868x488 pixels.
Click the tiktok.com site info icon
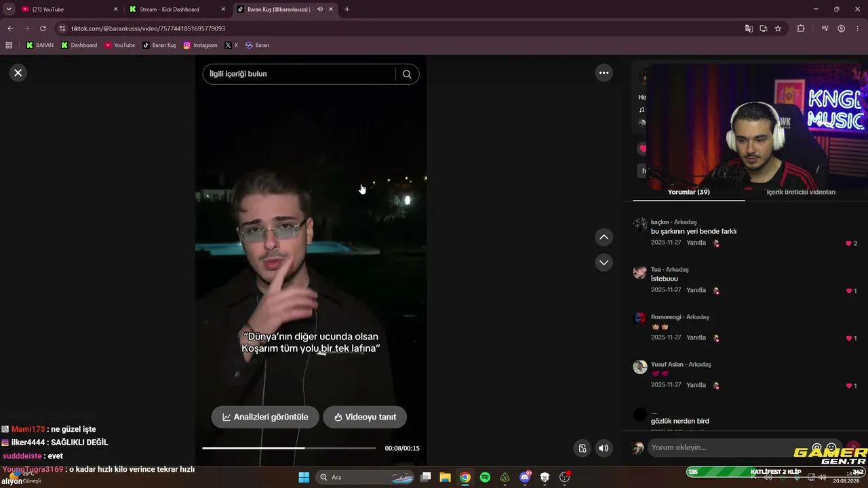(x=62, y=28)
